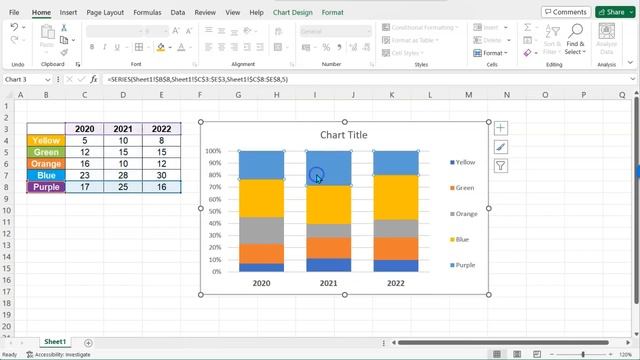Click the Copy icon
This screenshot has height=360, width=640.
coord(64,40)
